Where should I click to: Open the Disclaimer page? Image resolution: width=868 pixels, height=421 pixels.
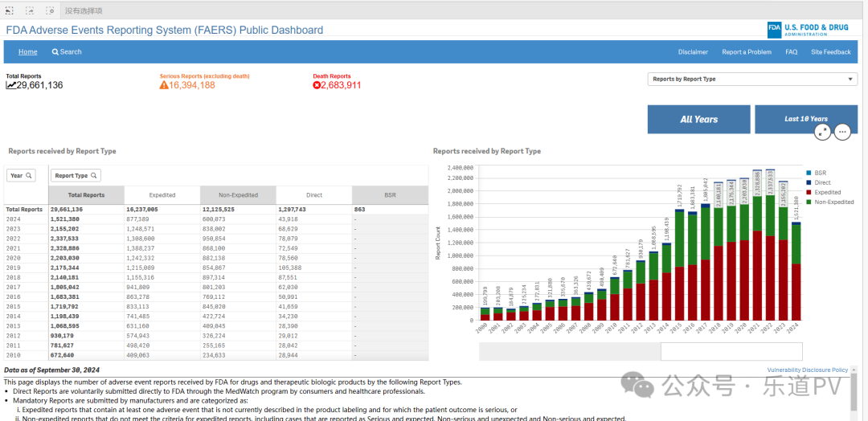click(x=693, y=52)
